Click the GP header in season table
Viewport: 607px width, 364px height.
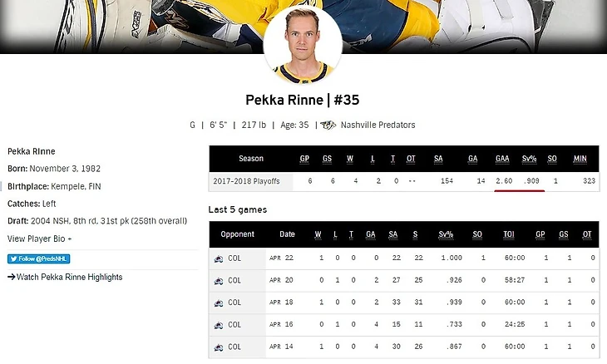[304, 159]
